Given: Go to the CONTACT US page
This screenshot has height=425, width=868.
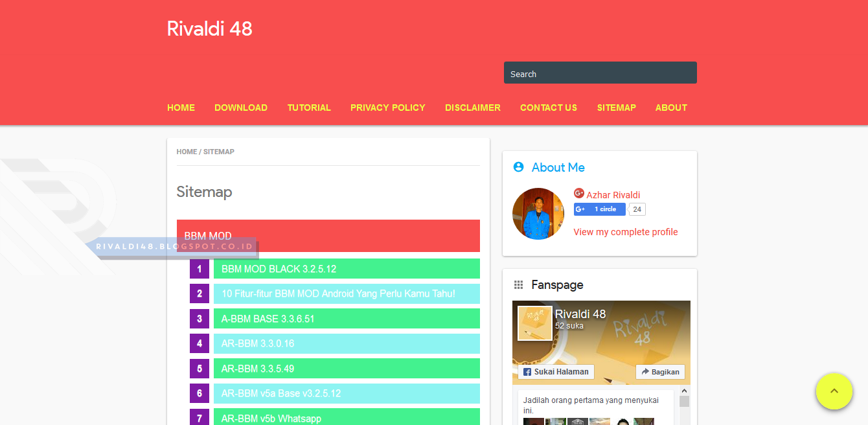Looking at the screenshot, I should 548,108.
